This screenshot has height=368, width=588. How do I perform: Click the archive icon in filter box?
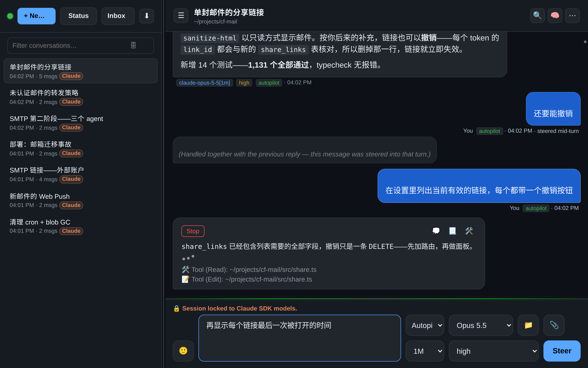coord(133,45)
